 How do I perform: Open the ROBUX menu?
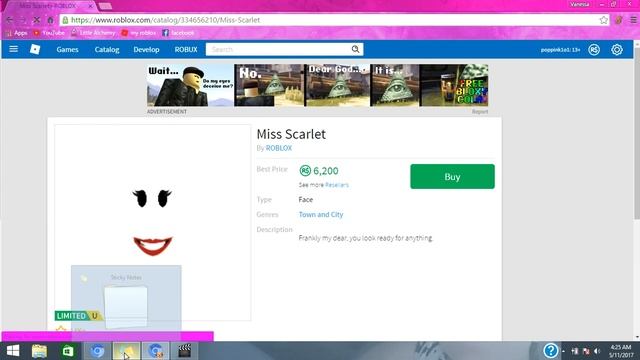click(x=186, y=49)
